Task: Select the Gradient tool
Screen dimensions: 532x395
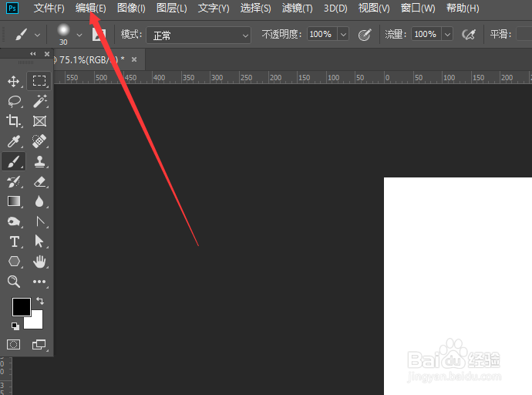Action: click(14, 201)
